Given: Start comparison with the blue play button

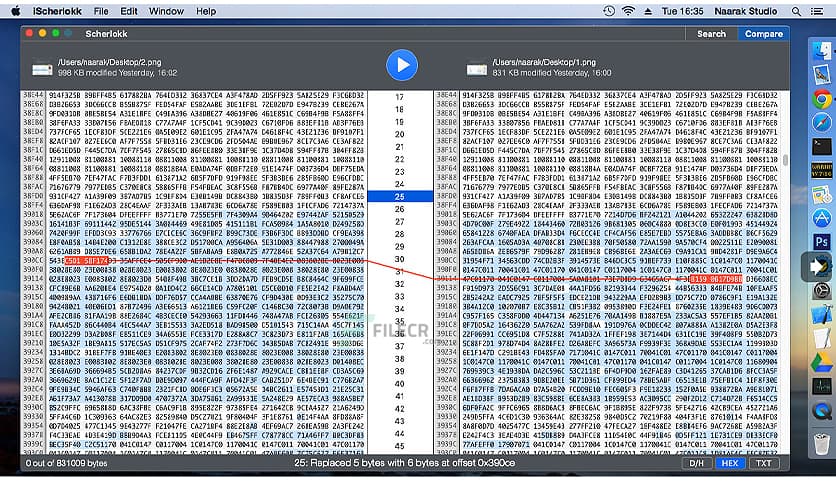Looking at the screenshot, I should tap(401, 65).
